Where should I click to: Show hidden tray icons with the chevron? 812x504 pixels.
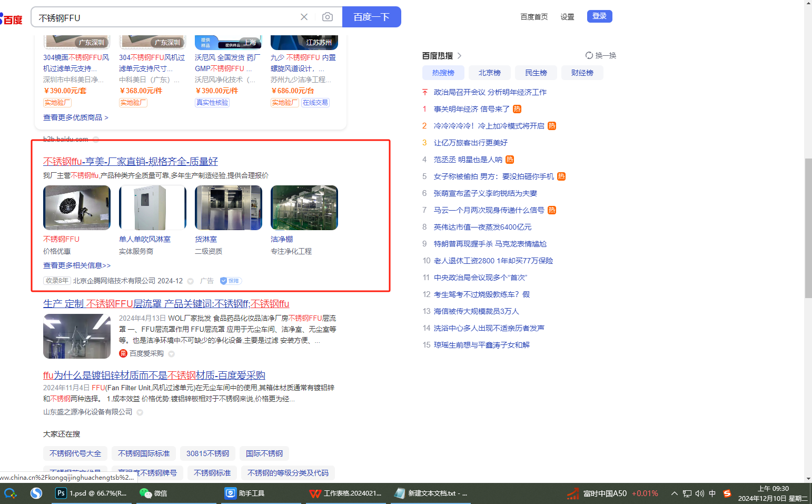tap(674, 493)
